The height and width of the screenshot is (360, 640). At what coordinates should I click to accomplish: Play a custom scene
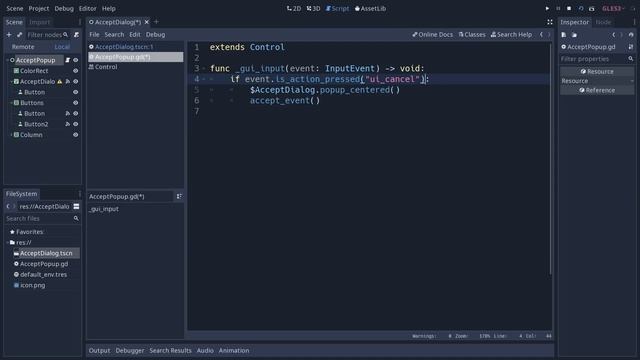(591, 9)
